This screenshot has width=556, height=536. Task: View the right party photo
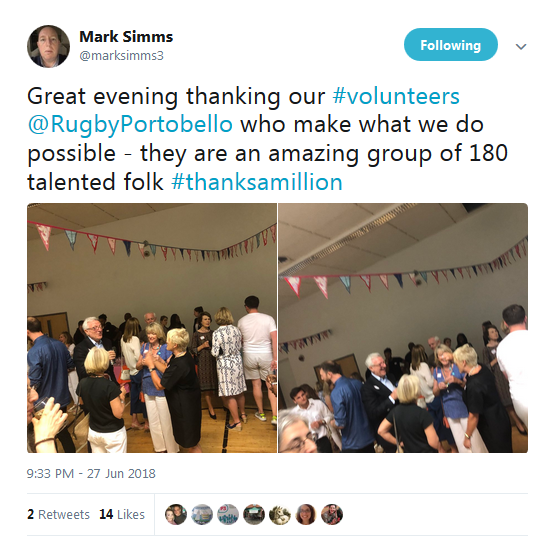[403, 328]
